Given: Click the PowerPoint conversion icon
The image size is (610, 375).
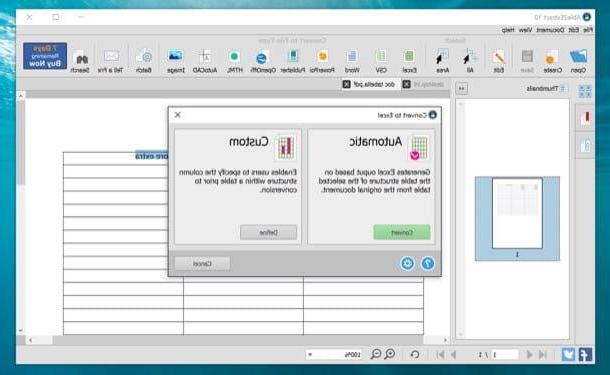Looking at the screenshot, I should [x=322, y=57].
